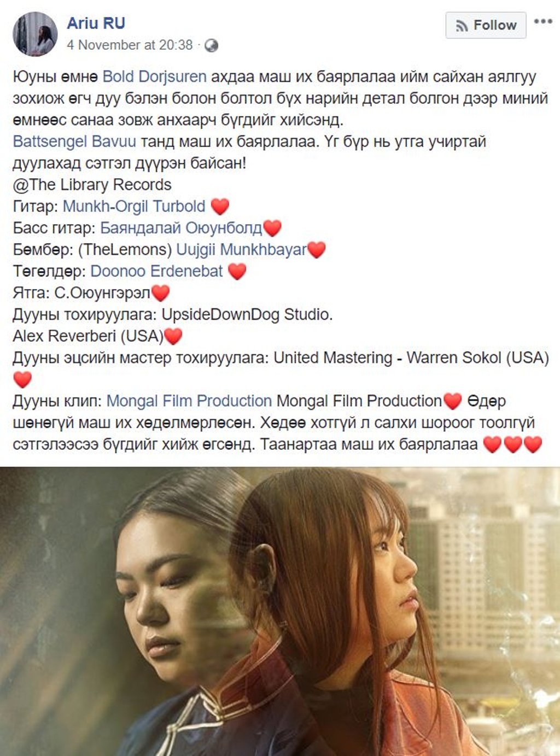Open Uujgii Munkhbayar's drummer profile link
The image size is (560, 756).
click(241, 250)
